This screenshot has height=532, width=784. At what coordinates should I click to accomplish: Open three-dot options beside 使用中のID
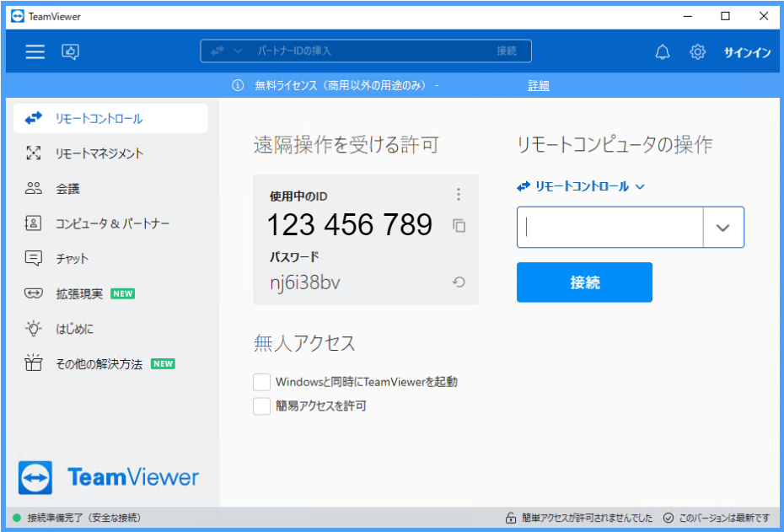[459, 195]
